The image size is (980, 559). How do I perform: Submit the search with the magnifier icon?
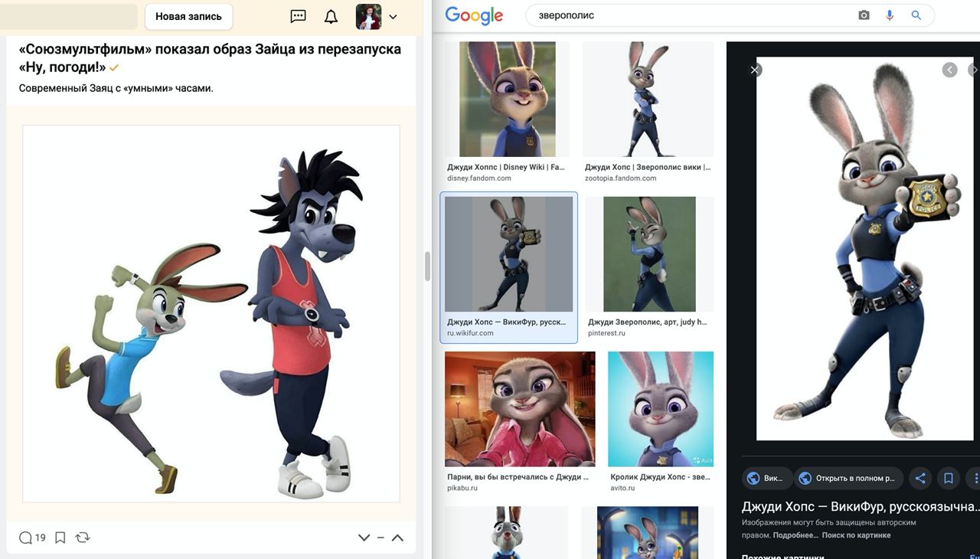pos(916,15)
